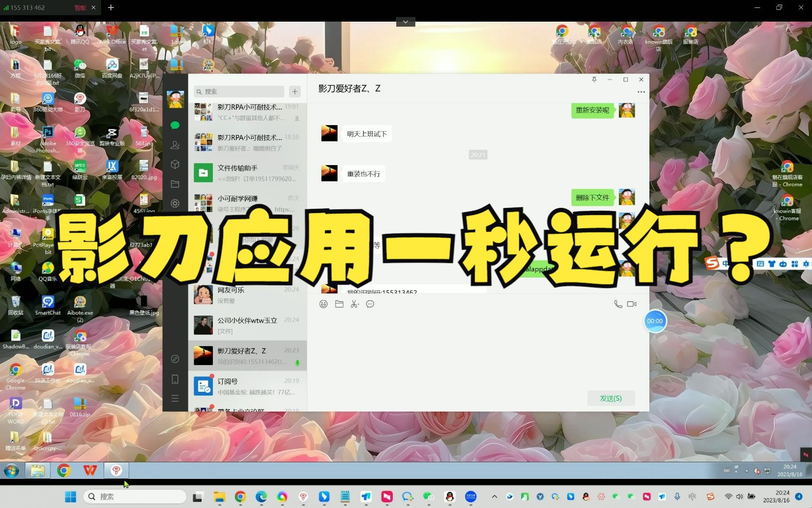Click the plus button beside WeChat search
Viewport: 812px width, 508px height.
click(x=295, y=91)
